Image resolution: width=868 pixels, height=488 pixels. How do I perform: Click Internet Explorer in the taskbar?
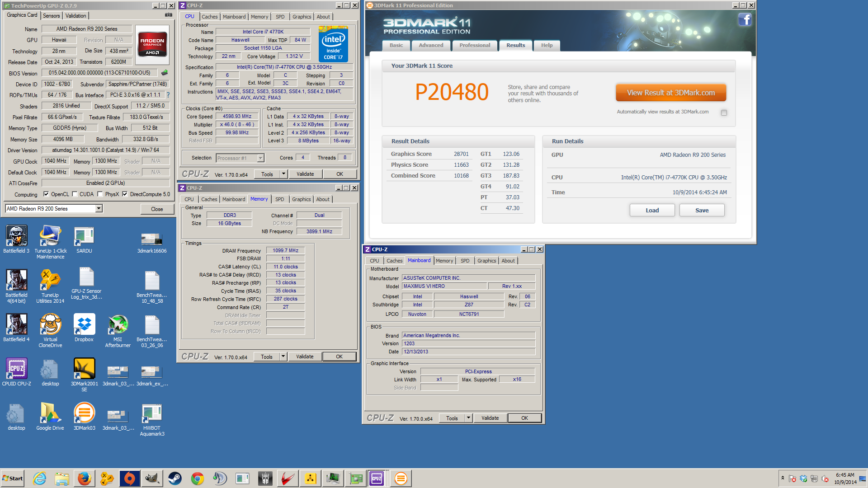click(x=40, y=479)
